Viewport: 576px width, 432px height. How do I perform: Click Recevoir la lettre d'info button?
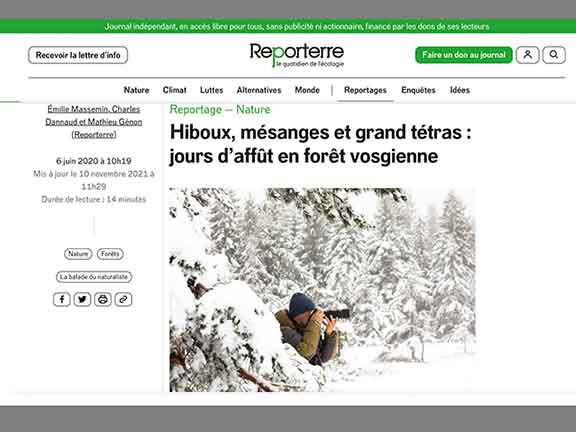click(78, 55)
